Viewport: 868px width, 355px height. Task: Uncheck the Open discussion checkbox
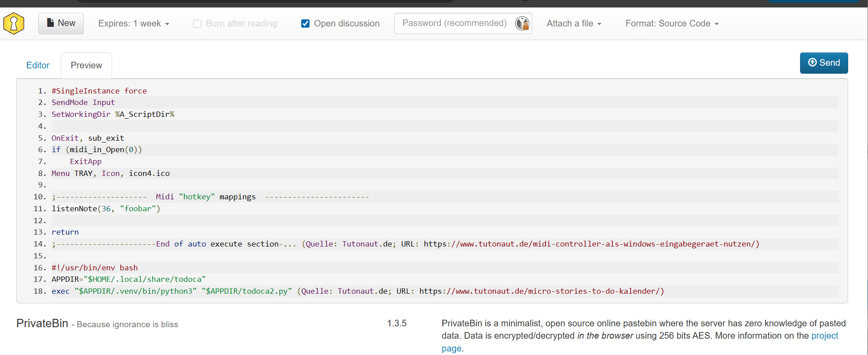(305, 24)
